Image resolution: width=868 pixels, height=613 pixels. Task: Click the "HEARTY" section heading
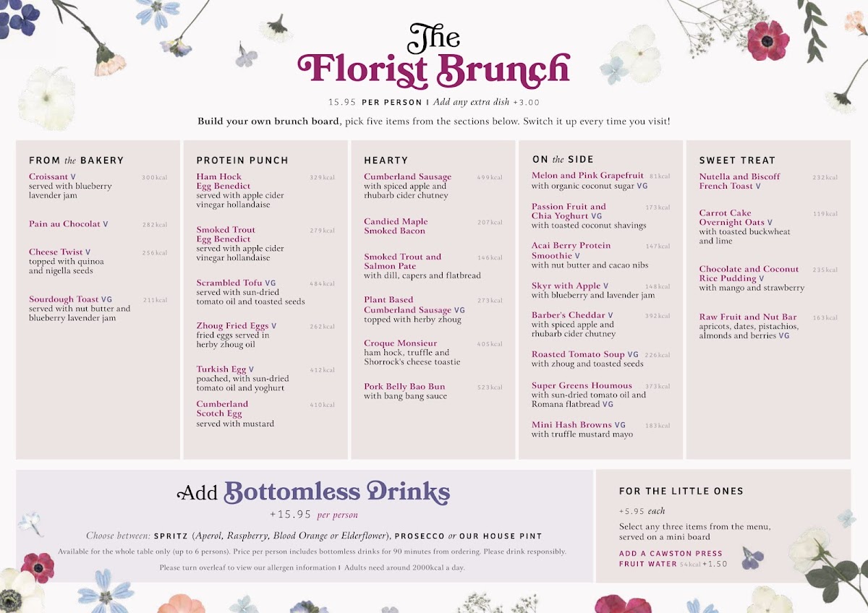pyautogui.click(x=386, y=160)
